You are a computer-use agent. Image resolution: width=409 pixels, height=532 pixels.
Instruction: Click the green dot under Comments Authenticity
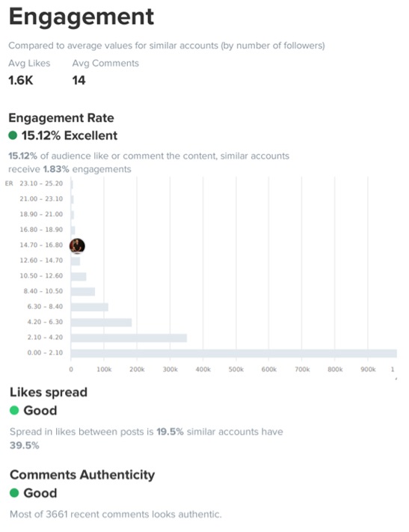[x=14, y=492]
